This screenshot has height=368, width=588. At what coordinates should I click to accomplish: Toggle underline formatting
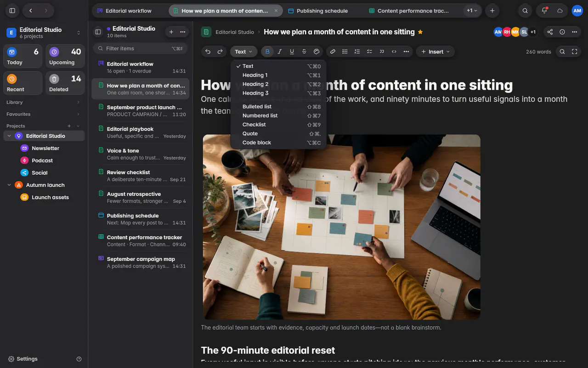pos(292,52)
